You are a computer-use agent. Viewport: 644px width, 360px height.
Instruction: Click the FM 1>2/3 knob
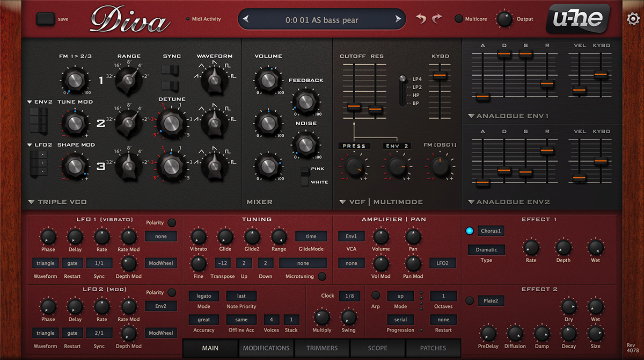pyautogui.click(x=75, y=80)
